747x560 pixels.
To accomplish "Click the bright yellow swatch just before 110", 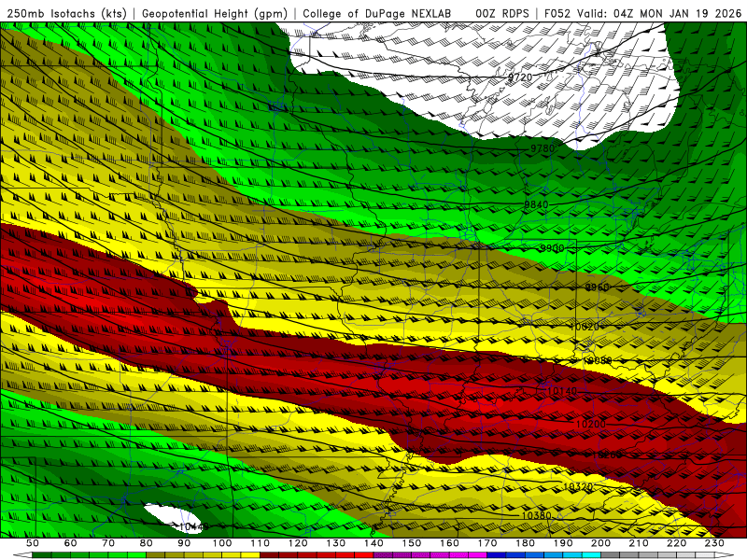I will [250, 555].
